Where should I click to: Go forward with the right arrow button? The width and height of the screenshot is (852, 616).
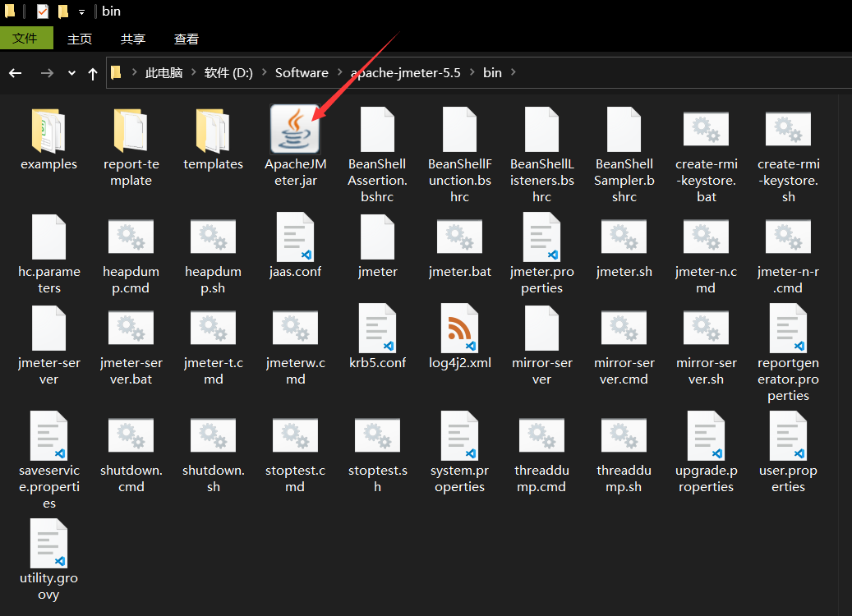[x=48, y=73]
